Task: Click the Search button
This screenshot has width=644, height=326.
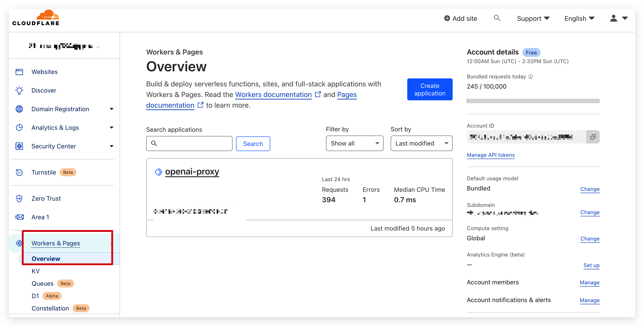Action: [x=253, y=144]
